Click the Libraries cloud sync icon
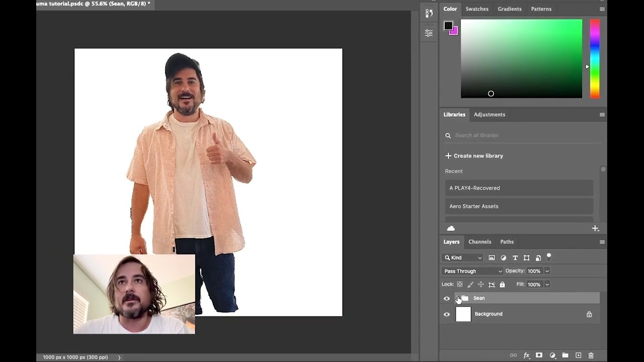Screen dimensions: 644x362 point(451,228)
